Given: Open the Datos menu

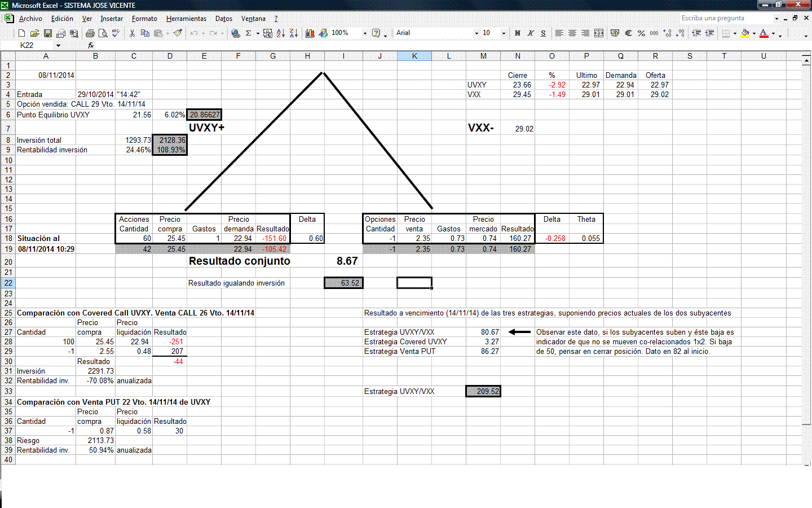Looking at the screenshot, I should [x=224, y=19].
